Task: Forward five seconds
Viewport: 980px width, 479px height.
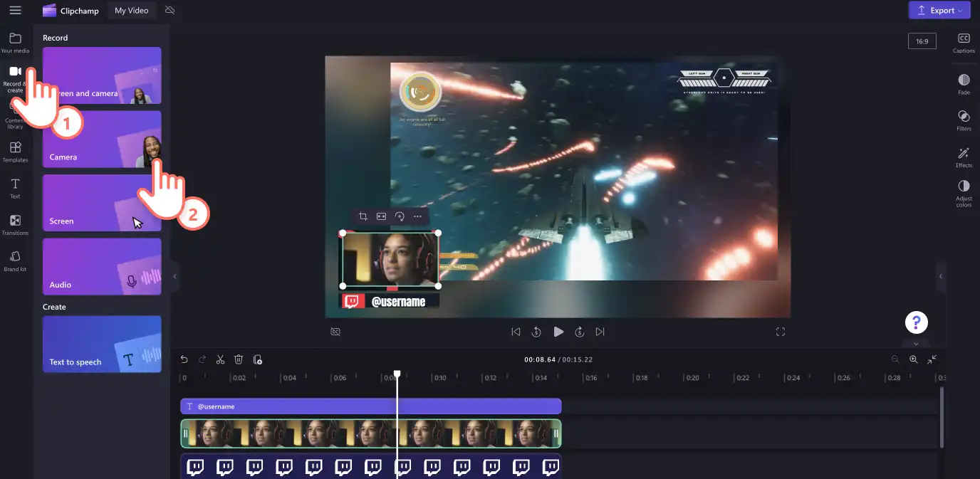Action: (x=580, y=332)
